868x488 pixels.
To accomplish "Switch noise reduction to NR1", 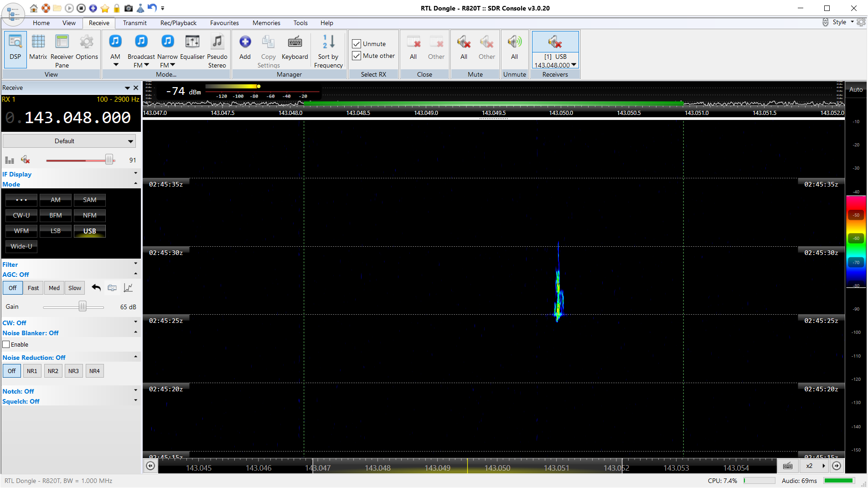I will tap(32, 371).
